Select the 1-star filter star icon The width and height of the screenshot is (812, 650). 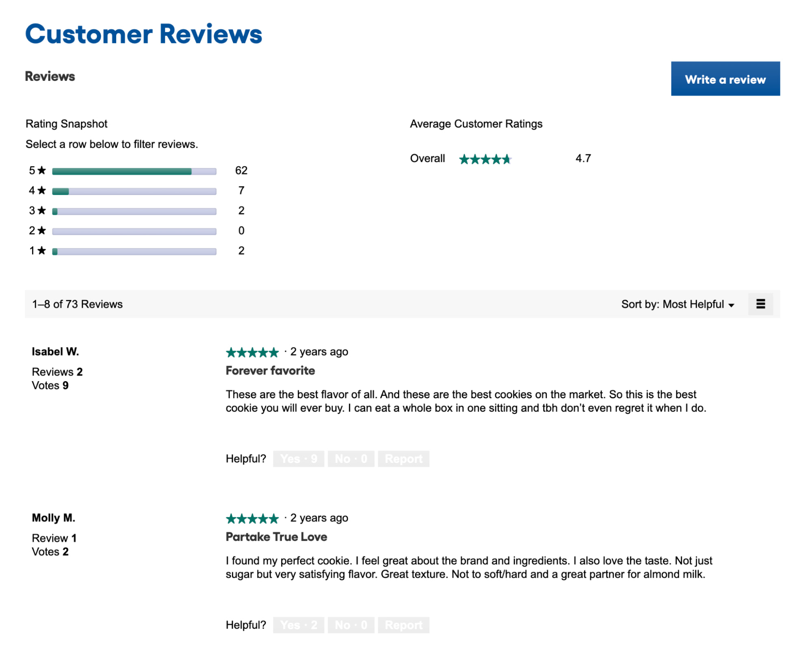pyautogui.click(x=41, y=250)
